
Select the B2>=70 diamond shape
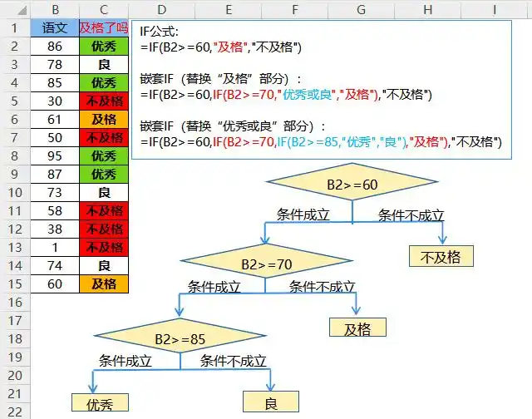click(x=267, y=261)
